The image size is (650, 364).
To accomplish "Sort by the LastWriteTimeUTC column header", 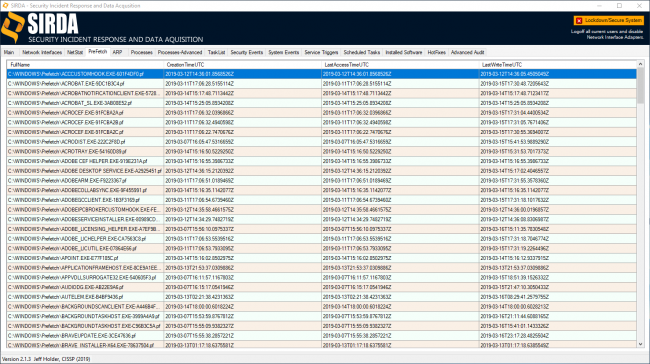I will click(x=558, y=65).
